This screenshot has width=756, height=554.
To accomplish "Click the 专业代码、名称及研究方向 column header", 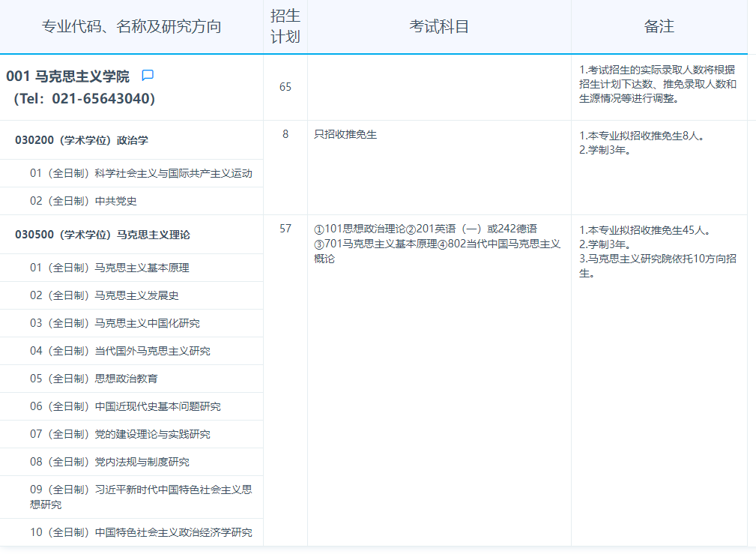I will 131,27.
